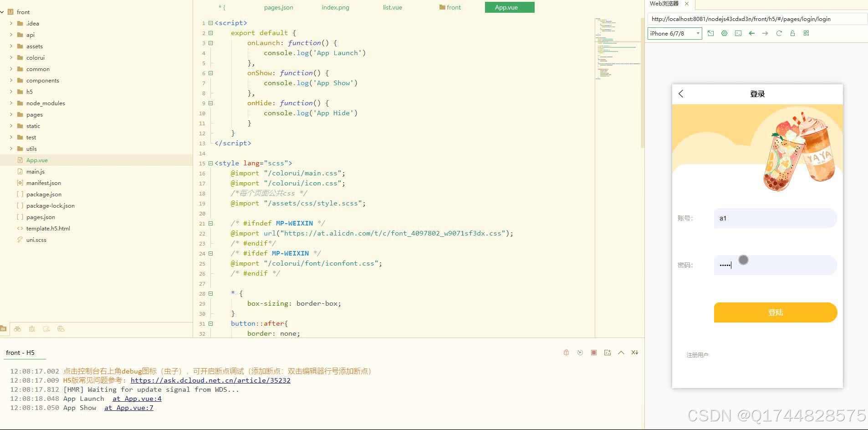Stop the running front - H5 process
The width and height of the screenshot is (868, 430).
[593, 353]
